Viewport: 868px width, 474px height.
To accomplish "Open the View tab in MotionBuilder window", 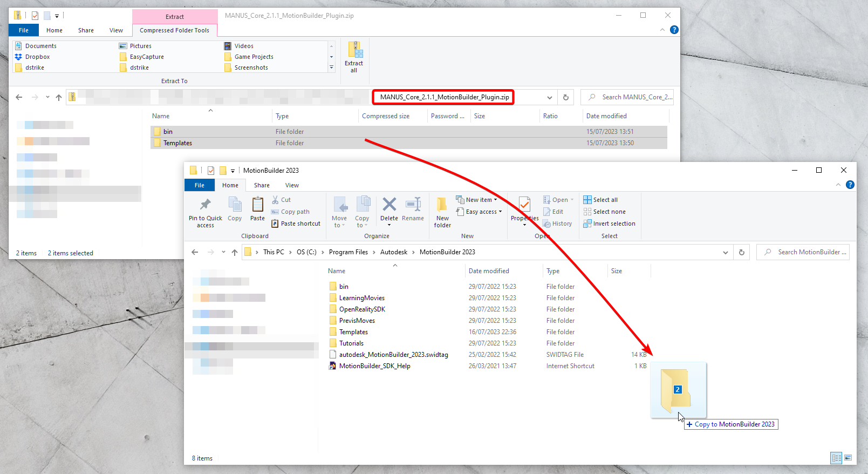I will tap(292, 185).
